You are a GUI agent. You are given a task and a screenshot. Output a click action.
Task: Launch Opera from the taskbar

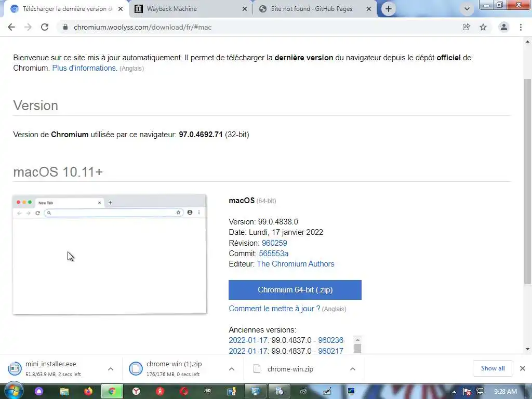coord(184,392)
